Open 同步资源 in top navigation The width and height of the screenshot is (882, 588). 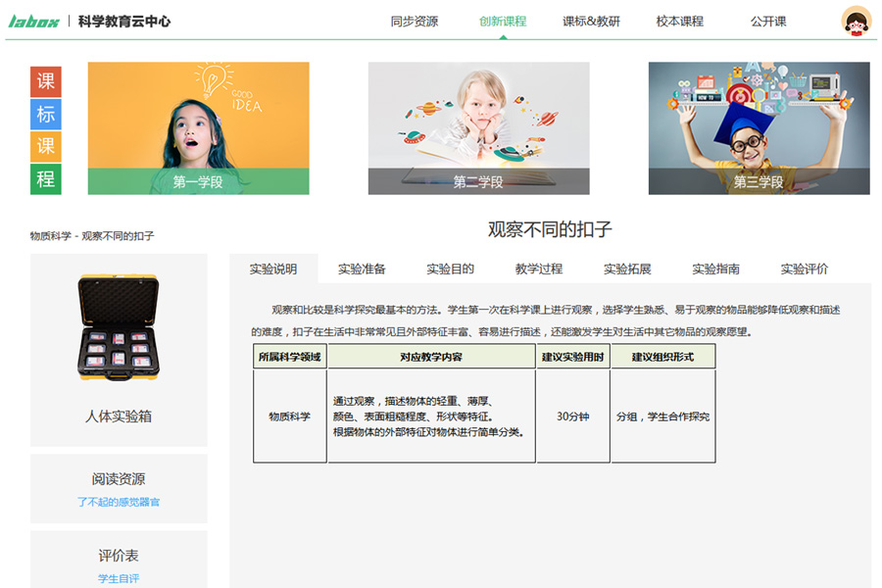click(x=415, y=22)
